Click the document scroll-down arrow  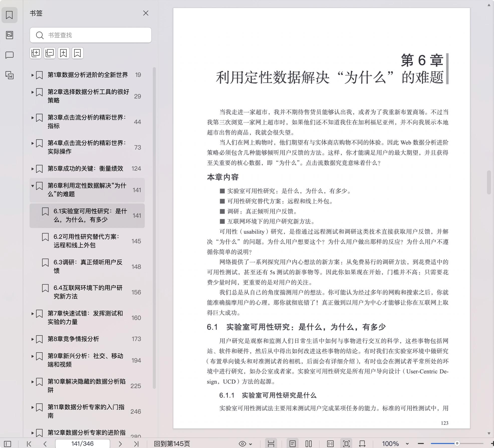[489, 433]
